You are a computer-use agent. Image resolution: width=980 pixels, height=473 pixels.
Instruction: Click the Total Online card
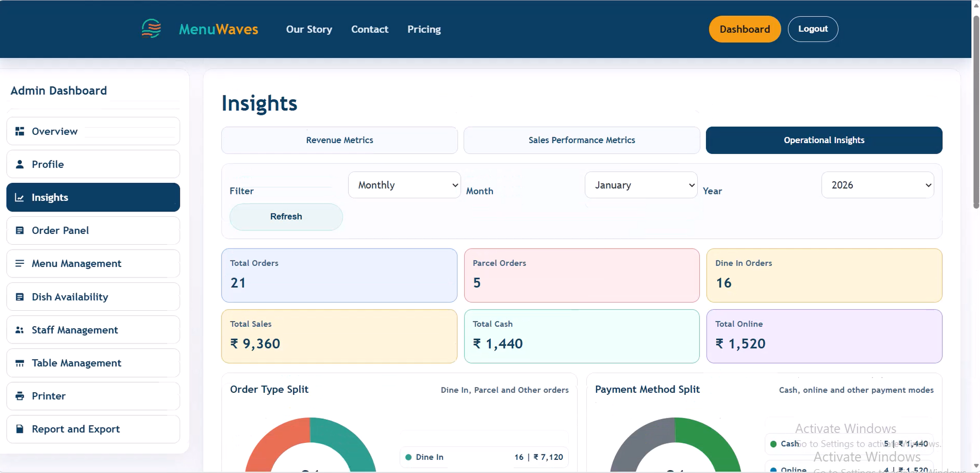(824, 336)
